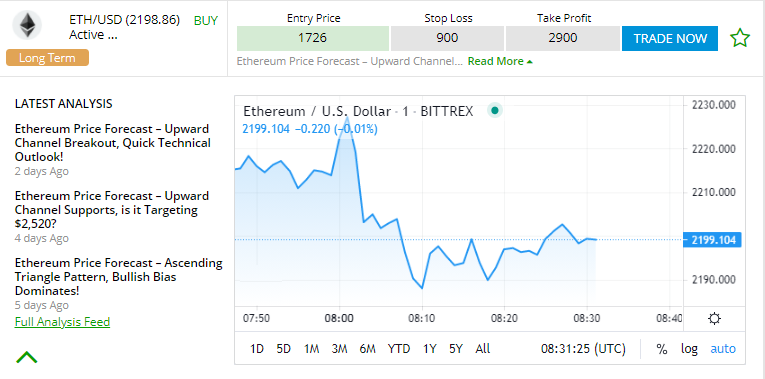Select YTD chart range
The width and height of the screenshot is (765, 379).
[x=399, y=349]
